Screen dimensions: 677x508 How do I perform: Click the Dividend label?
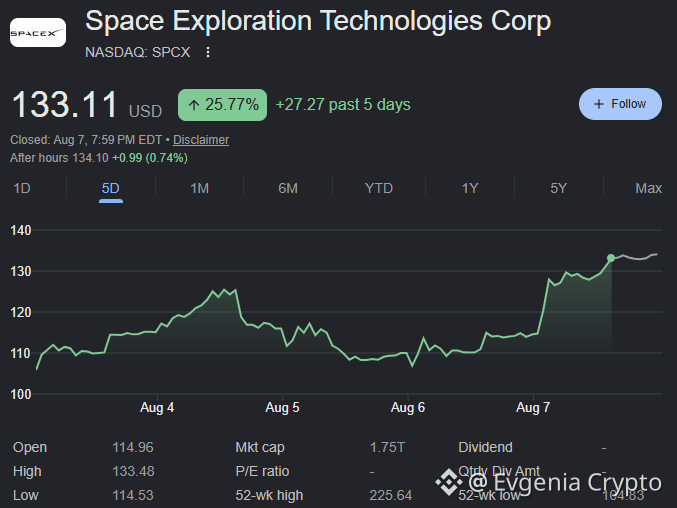click(x=485, y=447)
